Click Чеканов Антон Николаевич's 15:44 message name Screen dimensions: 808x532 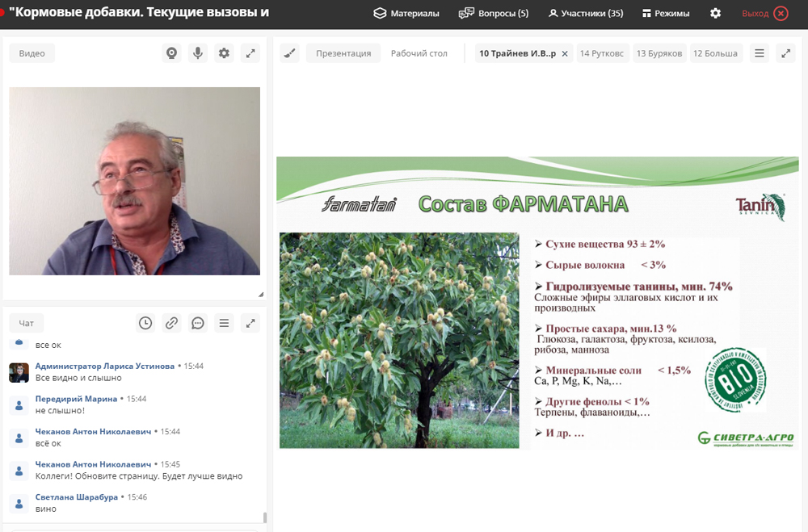pos(93,432)
